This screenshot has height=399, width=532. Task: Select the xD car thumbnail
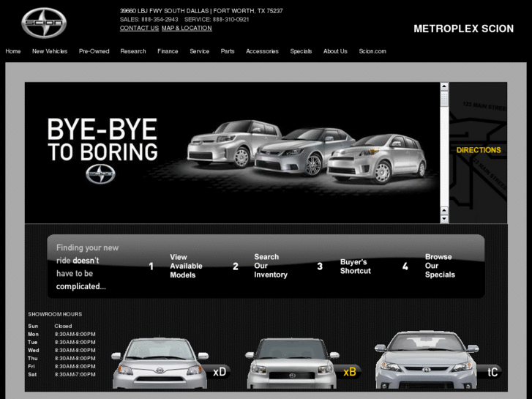(x=160, y=363)
